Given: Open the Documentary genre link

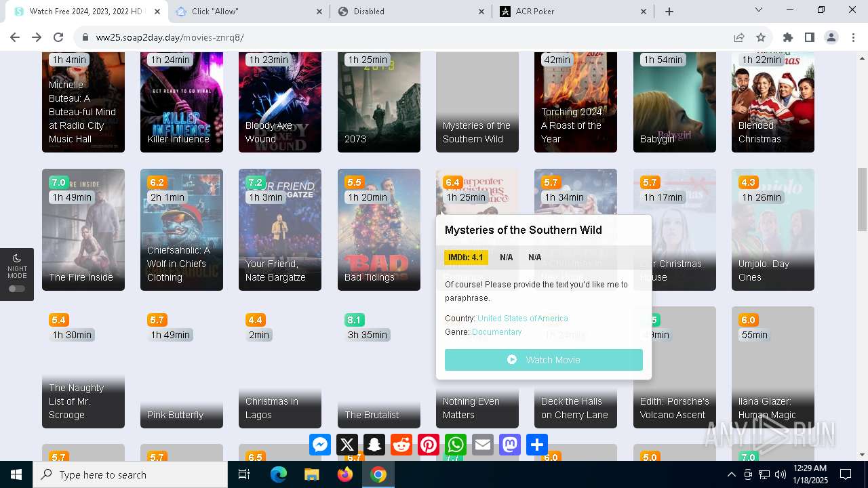Looking at the screenshot, I should [497, 332].
